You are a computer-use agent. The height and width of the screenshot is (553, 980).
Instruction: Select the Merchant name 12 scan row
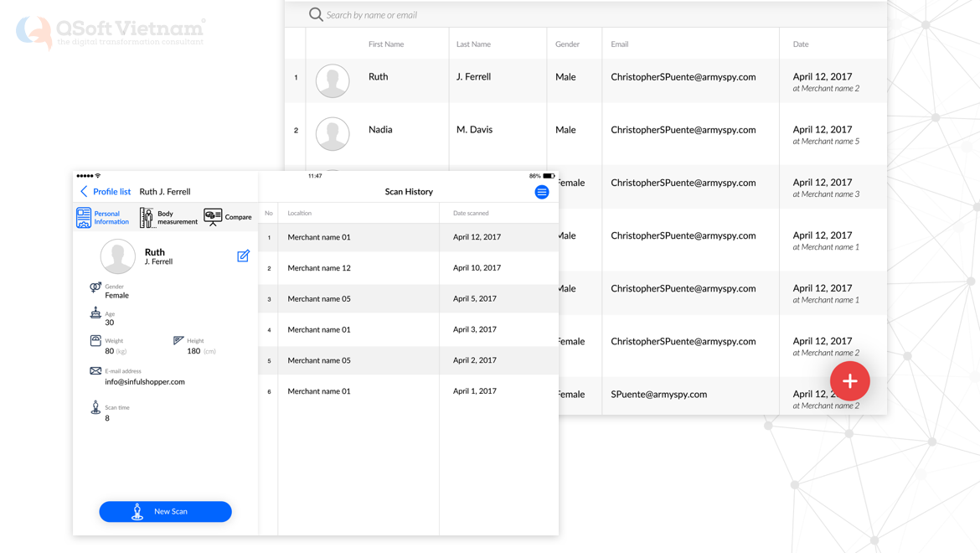pos(409,268)
